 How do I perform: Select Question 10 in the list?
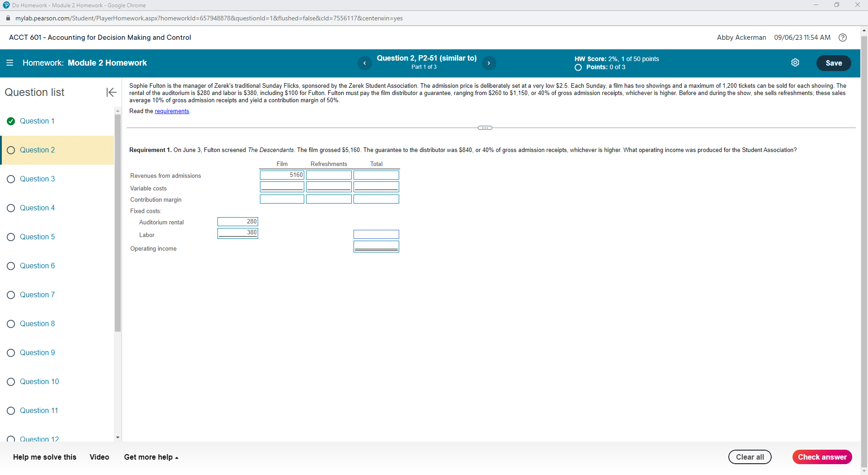[39, 382]
